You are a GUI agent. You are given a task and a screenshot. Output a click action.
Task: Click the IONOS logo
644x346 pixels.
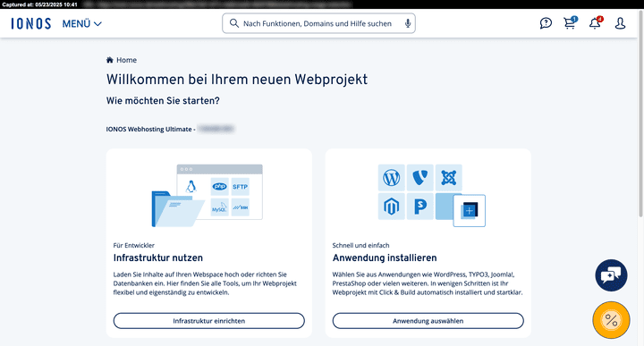click(x=31, y=24)
